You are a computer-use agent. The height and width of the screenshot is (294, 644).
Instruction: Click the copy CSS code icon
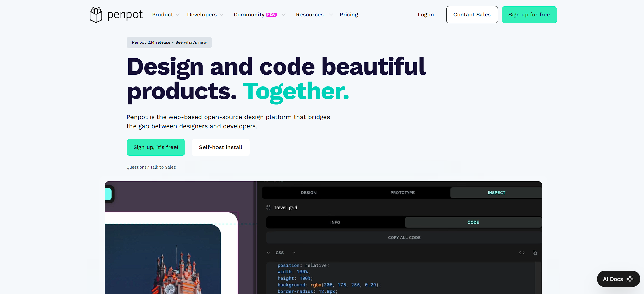535,253
